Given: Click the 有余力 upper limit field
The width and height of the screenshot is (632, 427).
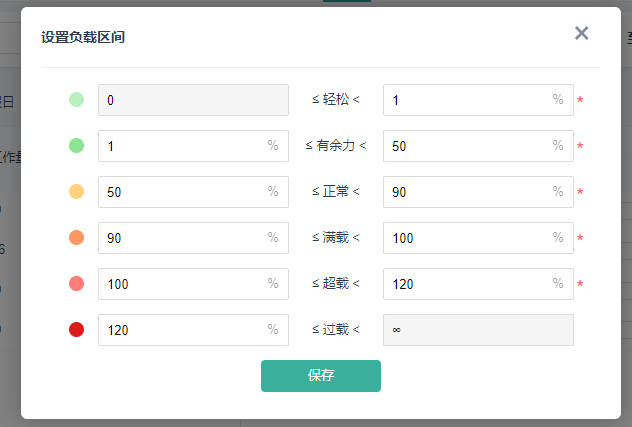Looking at the screenshot, I should click(x=467, y=146).
